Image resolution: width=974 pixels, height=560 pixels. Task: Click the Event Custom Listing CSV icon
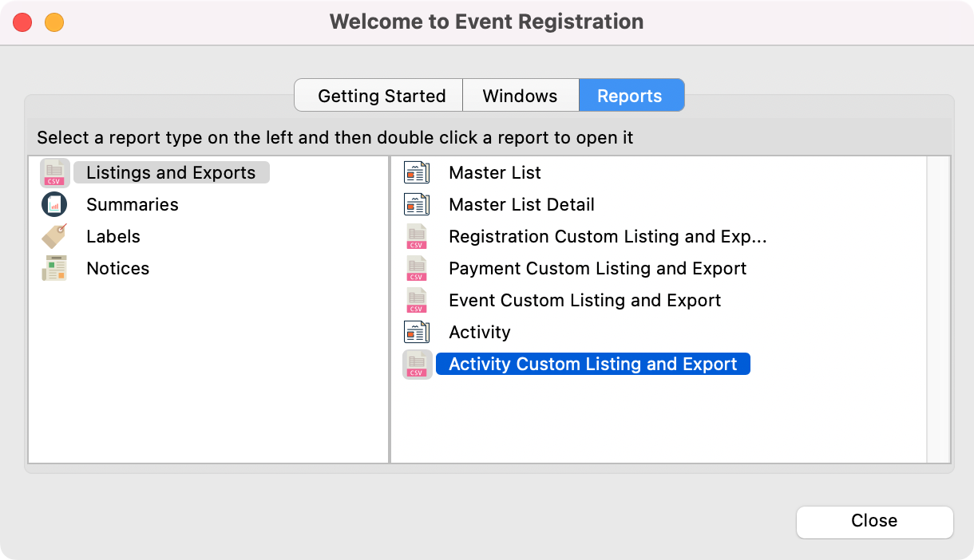point(417,301)
